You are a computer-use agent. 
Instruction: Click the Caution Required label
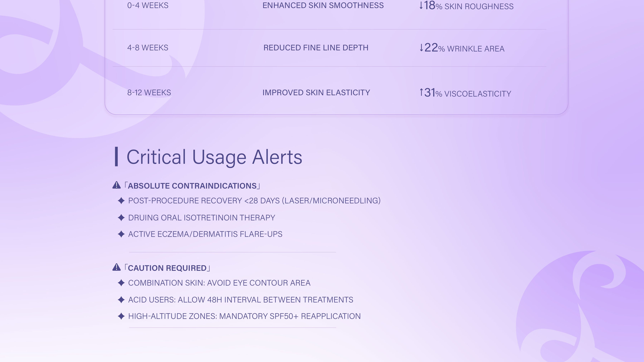[x=167, y=268]
